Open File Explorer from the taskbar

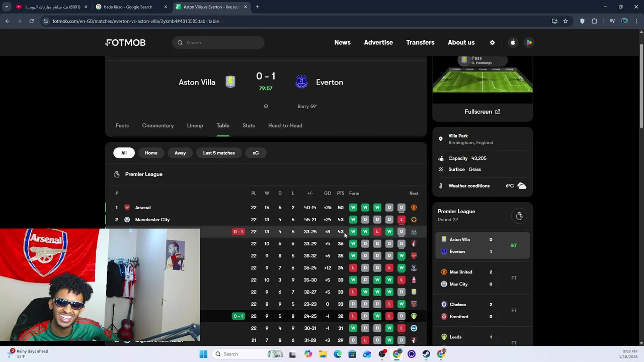click(323, 354)
